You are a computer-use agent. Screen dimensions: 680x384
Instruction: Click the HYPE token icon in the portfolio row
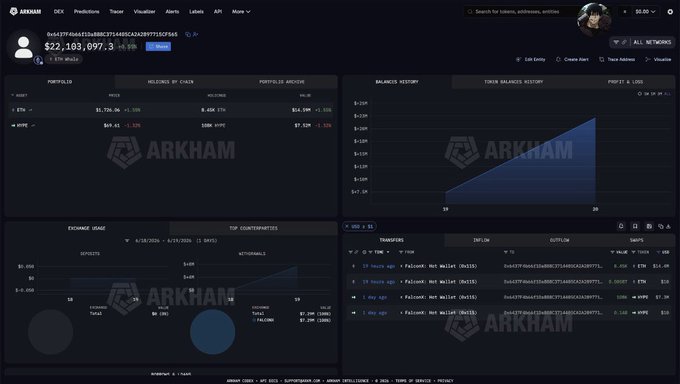coord(13,125)
